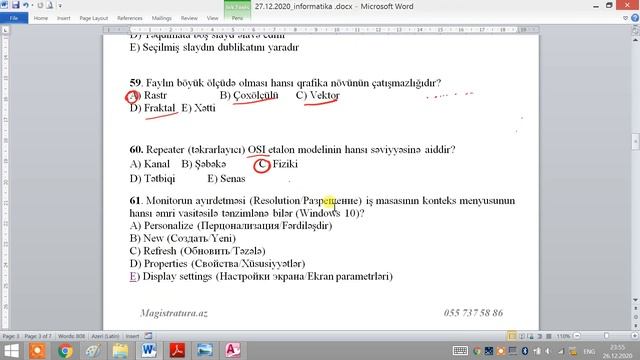Click the Word application icon in the title bar
Screen dimensions: 640x360
pyautogui.click(x=4, y=5)
